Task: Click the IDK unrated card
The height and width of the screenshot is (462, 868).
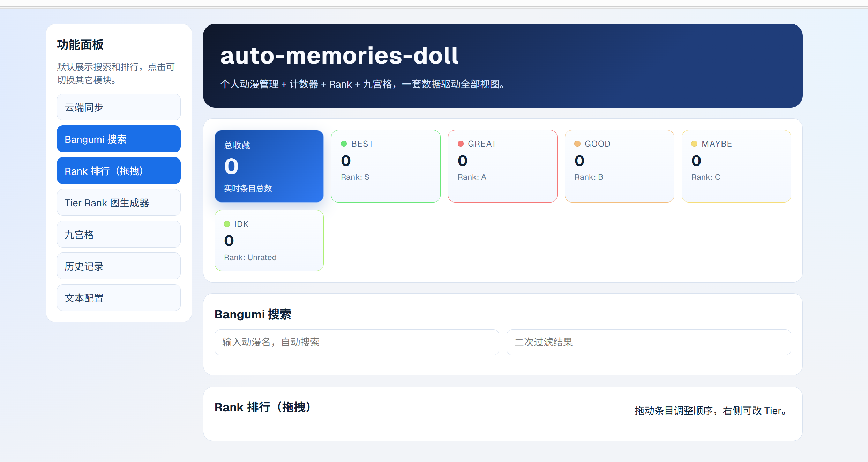Action: [269, 240]
